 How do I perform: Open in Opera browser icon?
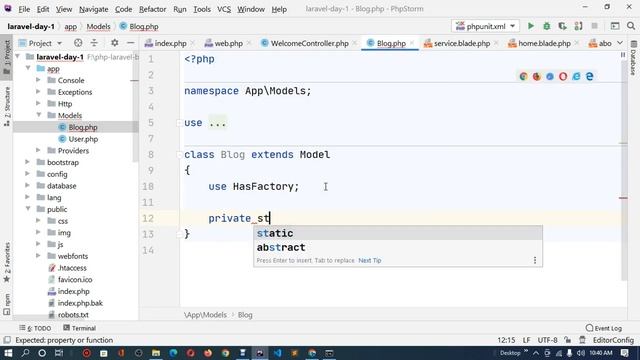coord(563,76)
